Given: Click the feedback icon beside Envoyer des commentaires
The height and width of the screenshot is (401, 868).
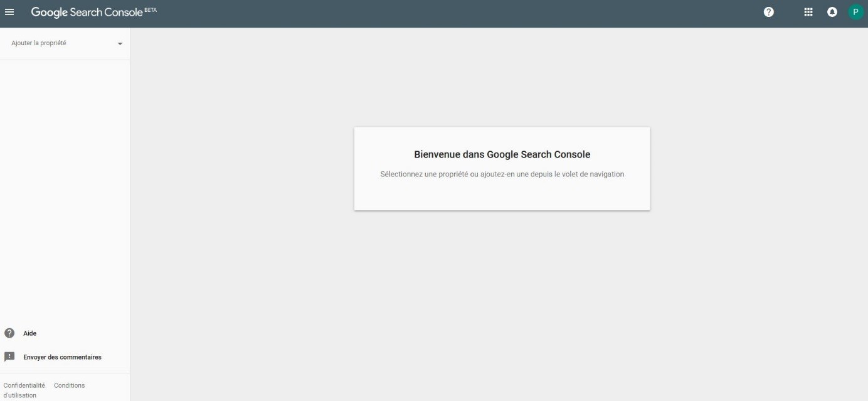Looking at the screenshot, I should point(9,357).
